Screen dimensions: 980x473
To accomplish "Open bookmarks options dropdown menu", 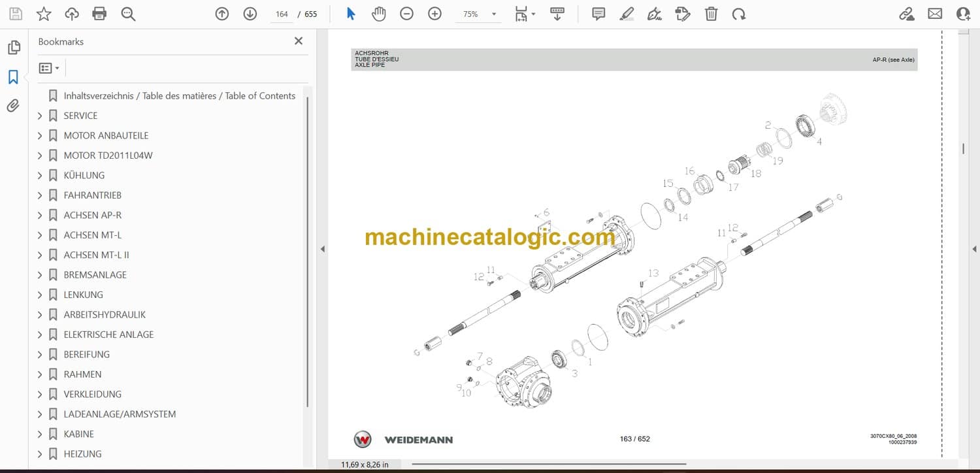I will click(x=49, y=68).
